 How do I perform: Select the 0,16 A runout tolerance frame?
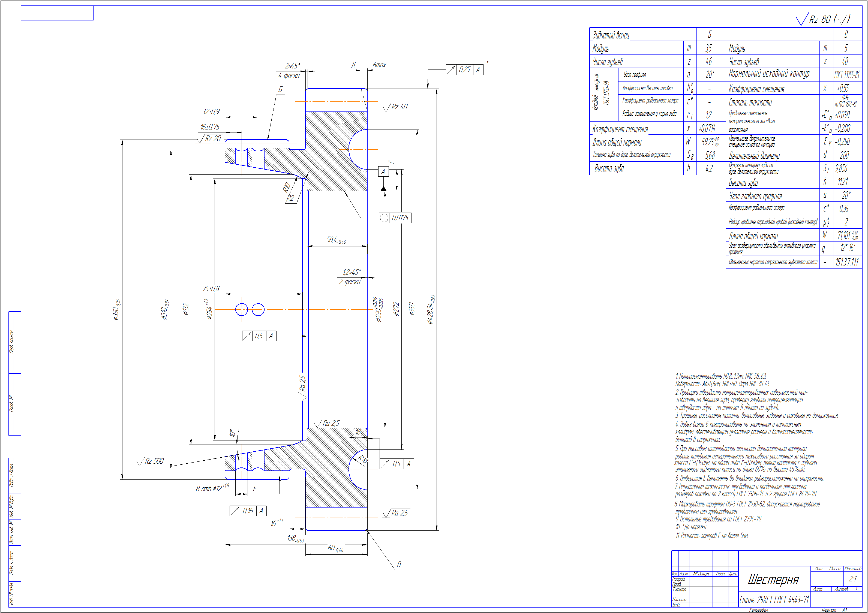[x=248, y=511]
